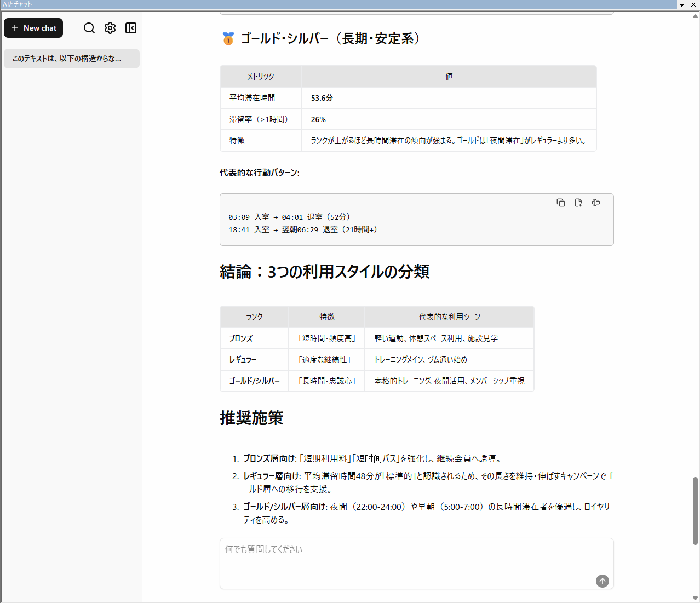Select the トレーニングメイン、ジム通い始め cell
Image resolution: width=700 pixels, height=603 pixels.
pos(450,360)
